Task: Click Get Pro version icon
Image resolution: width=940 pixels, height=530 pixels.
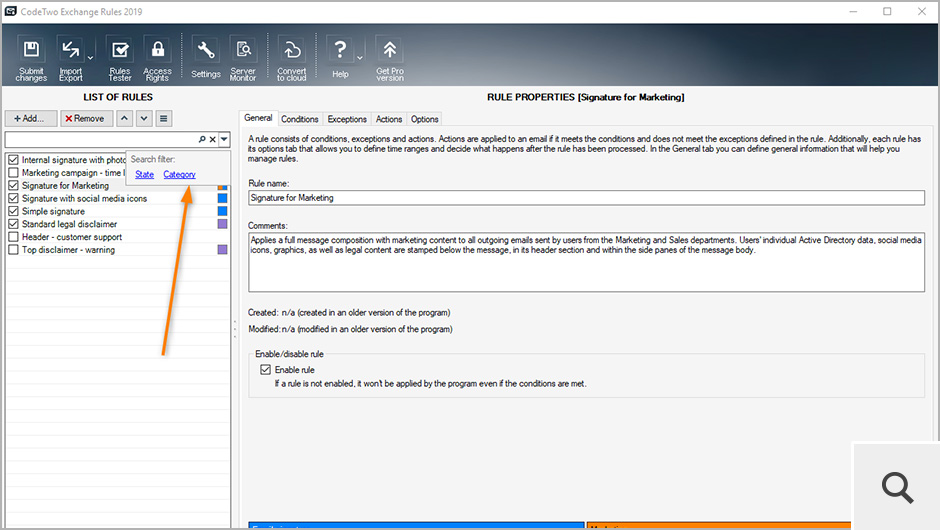Action: (x=390, y=58)
